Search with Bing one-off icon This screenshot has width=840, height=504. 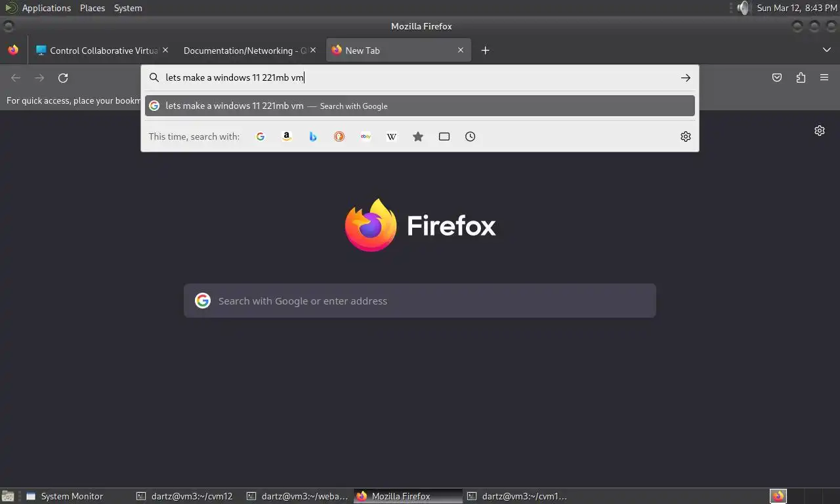(x=313, y=136)
